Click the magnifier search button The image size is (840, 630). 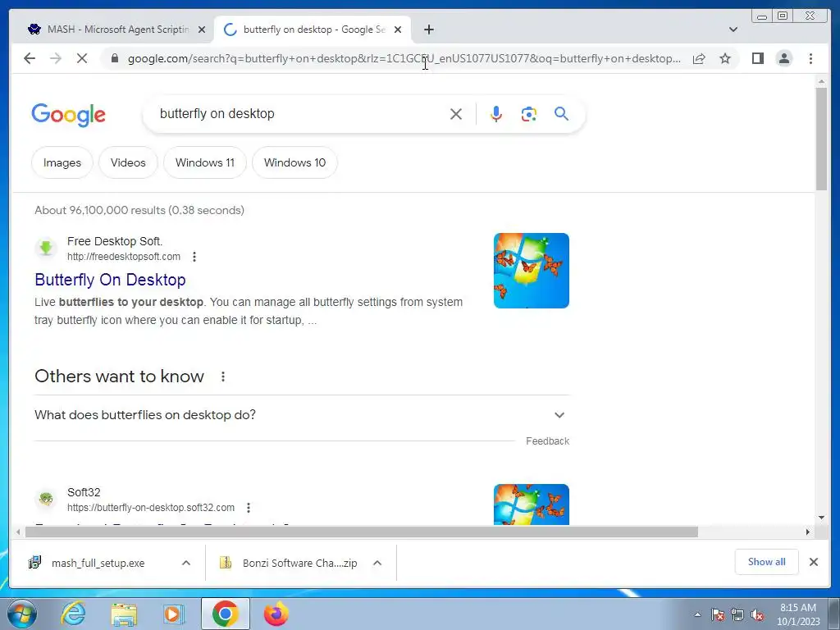(x=561, y=113)
